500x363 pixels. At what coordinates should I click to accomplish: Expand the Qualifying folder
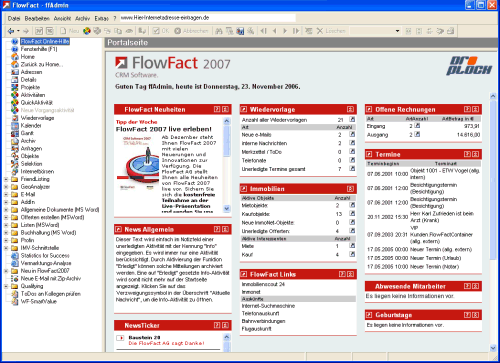pos(6,286)
